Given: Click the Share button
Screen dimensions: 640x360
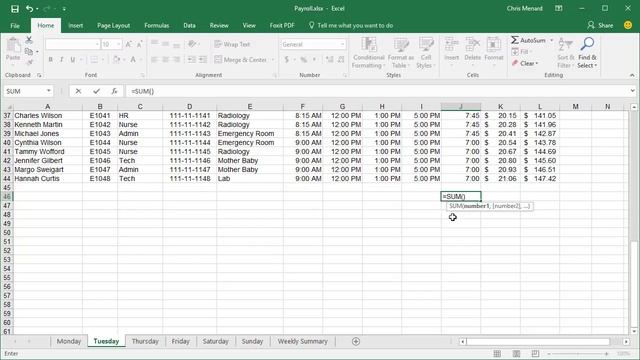Looking at the screenshot, I should [x=600, y=25].
